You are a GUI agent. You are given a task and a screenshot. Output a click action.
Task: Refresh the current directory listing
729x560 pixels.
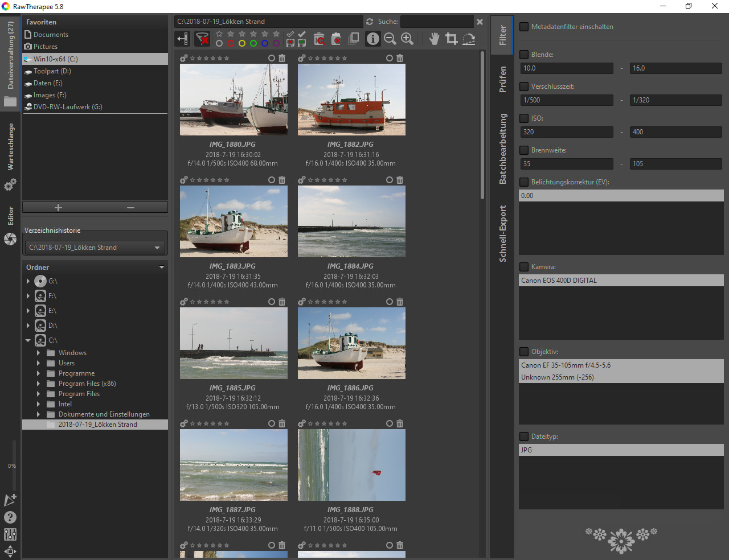[370, 22]
